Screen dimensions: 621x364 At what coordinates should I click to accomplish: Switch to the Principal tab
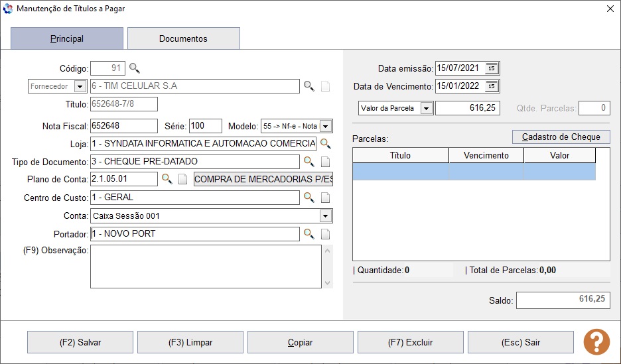coord(67,38)
